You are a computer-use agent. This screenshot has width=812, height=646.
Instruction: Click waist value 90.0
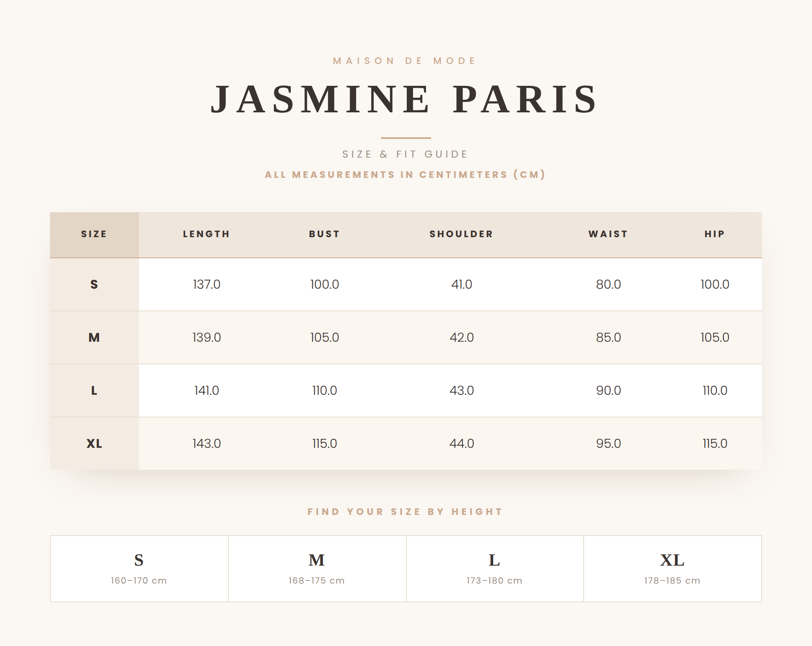(608, 390)
